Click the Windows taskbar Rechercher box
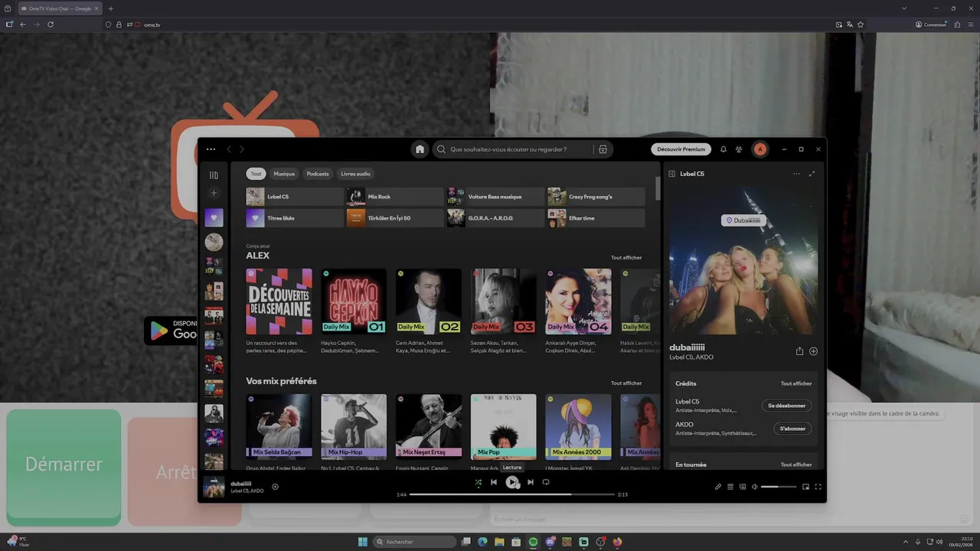The image size is (980, 551). click(x=413, y=542)
